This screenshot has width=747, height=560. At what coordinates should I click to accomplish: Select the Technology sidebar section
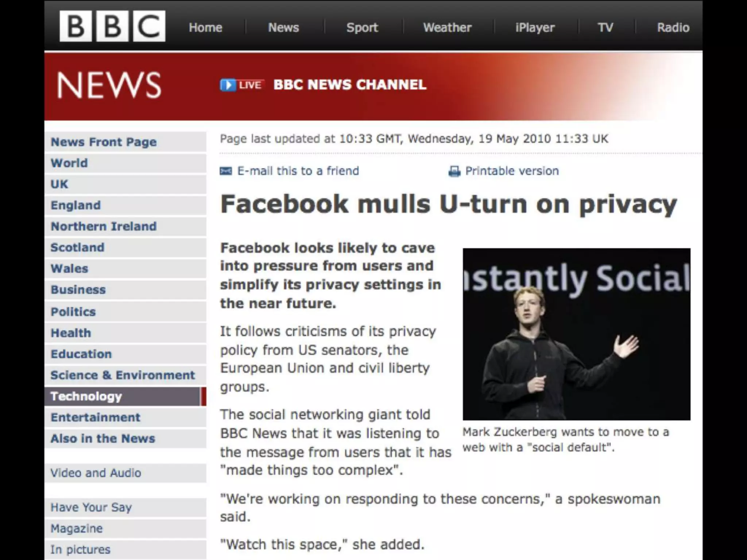point(125,396)
